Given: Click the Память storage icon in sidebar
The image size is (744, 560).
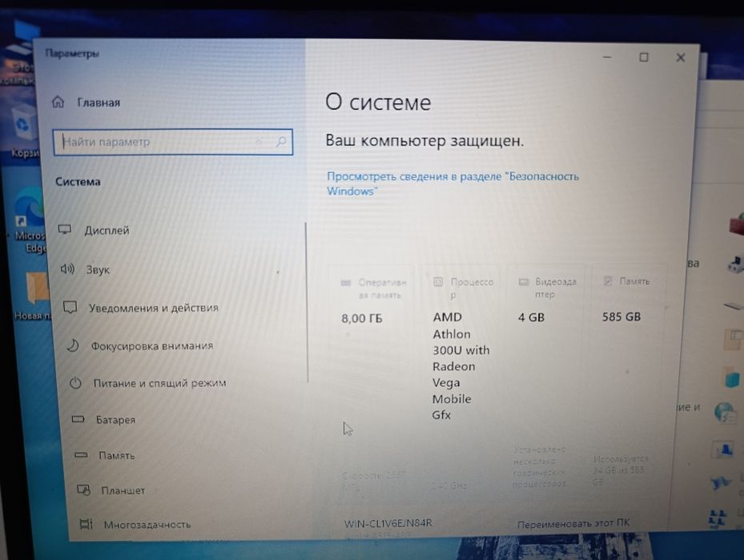Looking at the screenshot, I should point(81,454).
